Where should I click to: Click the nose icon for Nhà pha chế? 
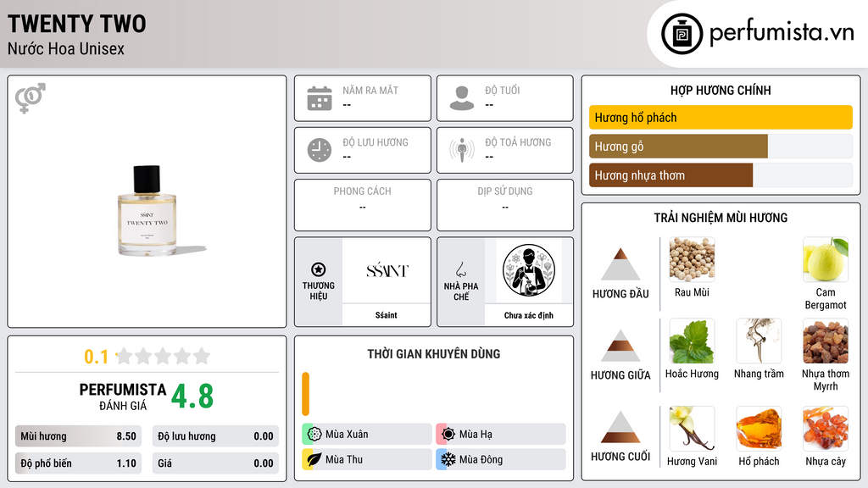(460, 269)
